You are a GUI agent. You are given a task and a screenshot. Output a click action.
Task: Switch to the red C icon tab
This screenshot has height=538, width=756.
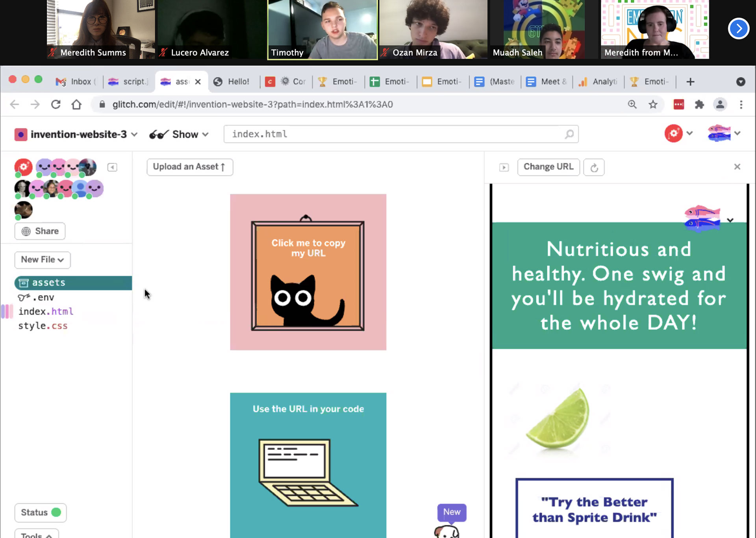click(x=270, y=81)
